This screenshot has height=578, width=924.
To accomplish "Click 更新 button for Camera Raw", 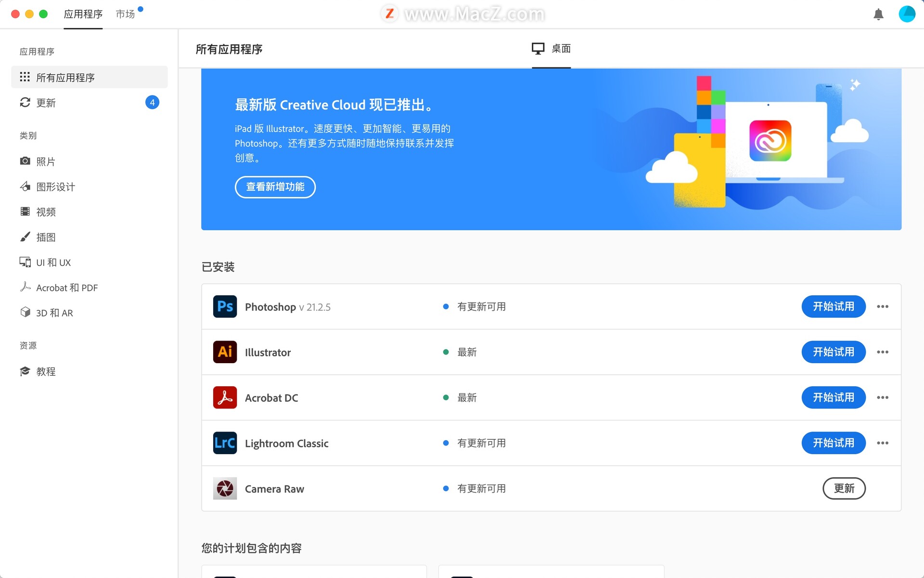I will pos(844,488).
